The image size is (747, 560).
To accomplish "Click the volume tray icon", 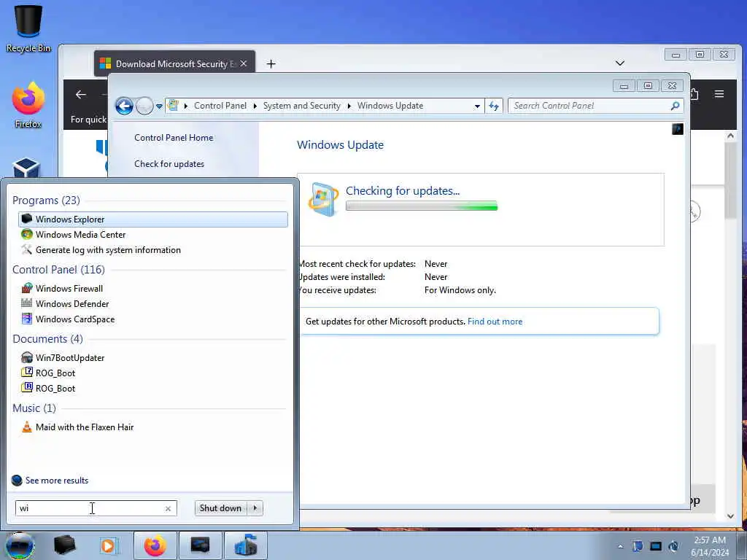I will click(674, 546).
